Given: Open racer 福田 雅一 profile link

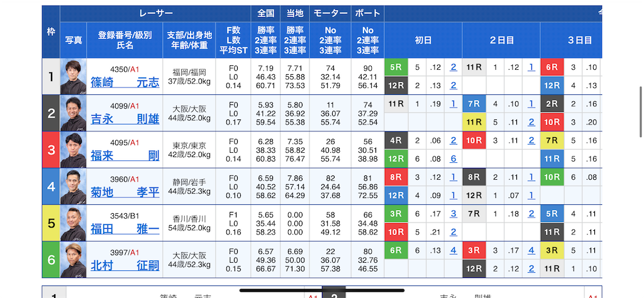Looking at the screenshot, I should (x=125, y=229).
